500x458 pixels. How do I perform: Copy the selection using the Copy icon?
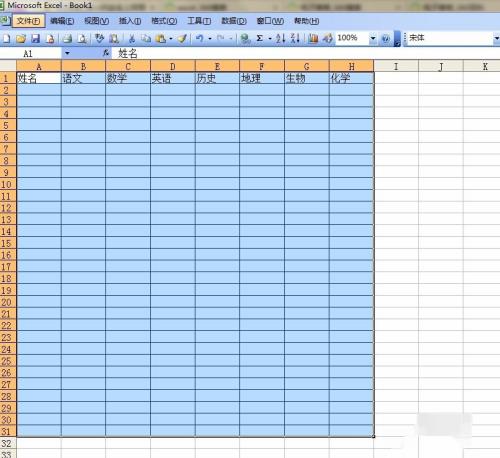tap(146, 39)
